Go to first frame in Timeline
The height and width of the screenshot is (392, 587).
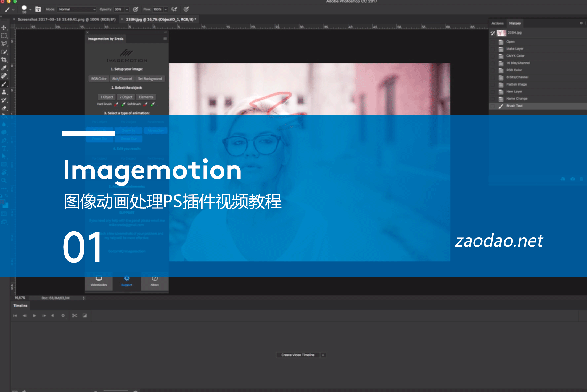[15, 316]
